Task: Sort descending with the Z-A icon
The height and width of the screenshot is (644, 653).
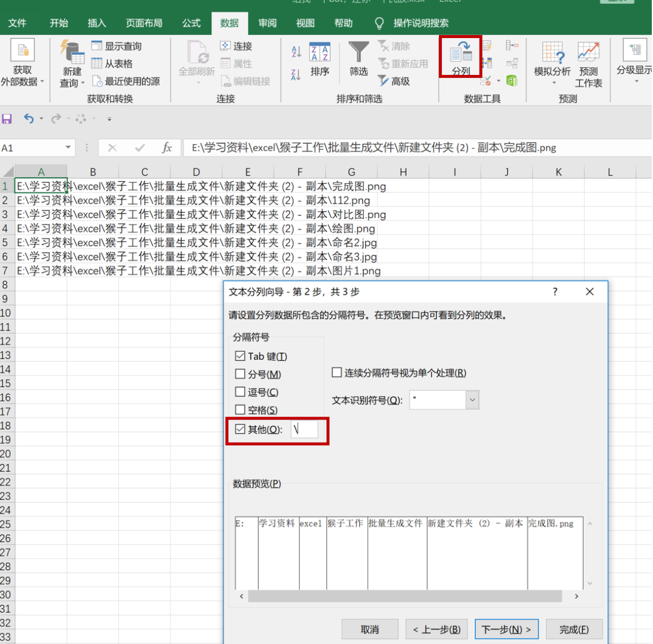Action: point(296,74)
